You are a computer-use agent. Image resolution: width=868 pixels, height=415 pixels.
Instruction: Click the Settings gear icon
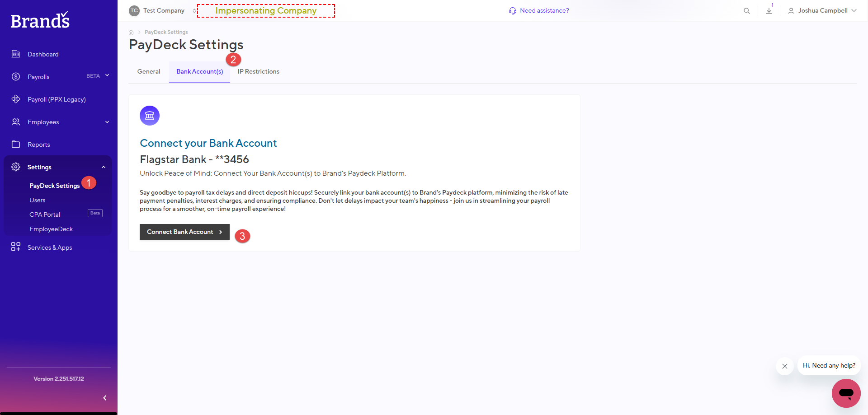(16, 167)
